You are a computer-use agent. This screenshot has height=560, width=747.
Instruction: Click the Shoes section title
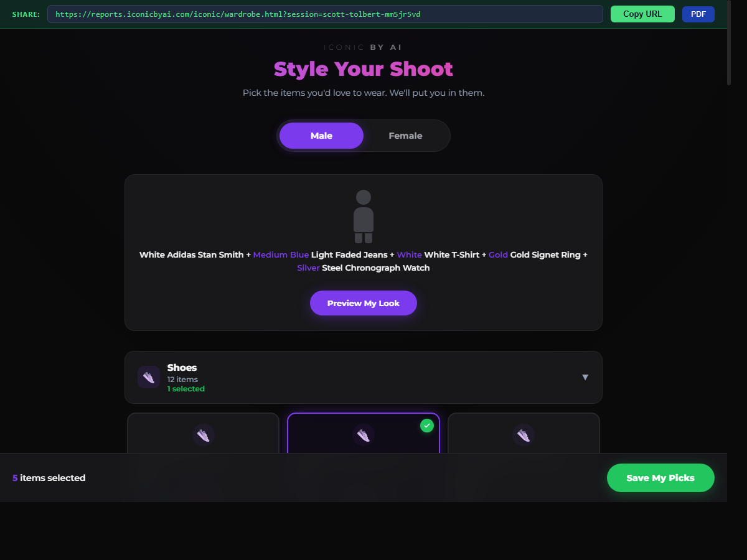[x=182, y=368]
